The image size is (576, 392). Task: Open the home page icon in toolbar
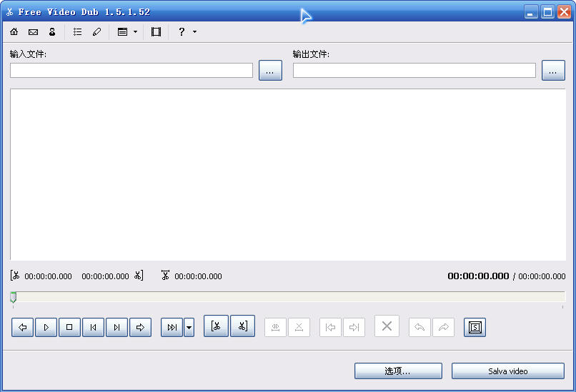[14, 32]
